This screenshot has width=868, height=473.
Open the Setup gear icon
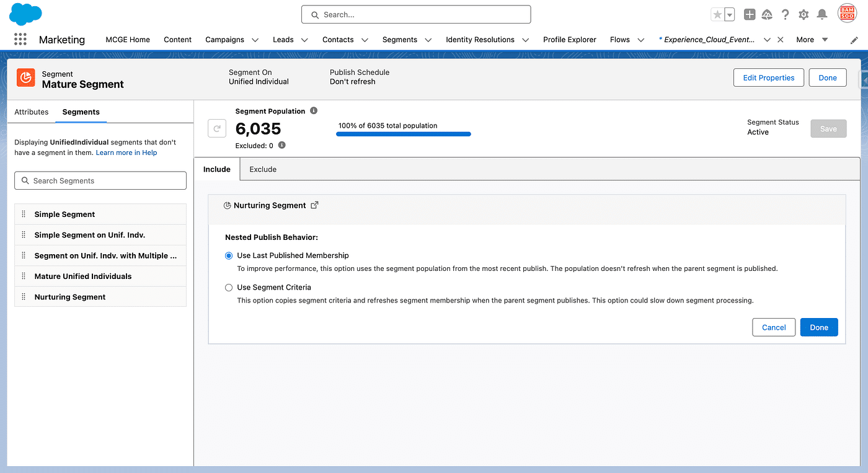804,14
